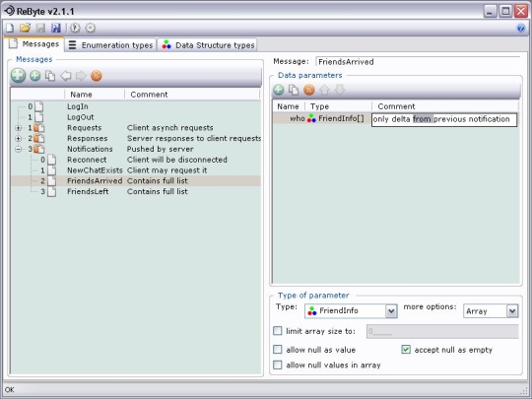532x399 pixels.
Task: Click the grayed-out save disk icon
Action: tap(40, 28)
